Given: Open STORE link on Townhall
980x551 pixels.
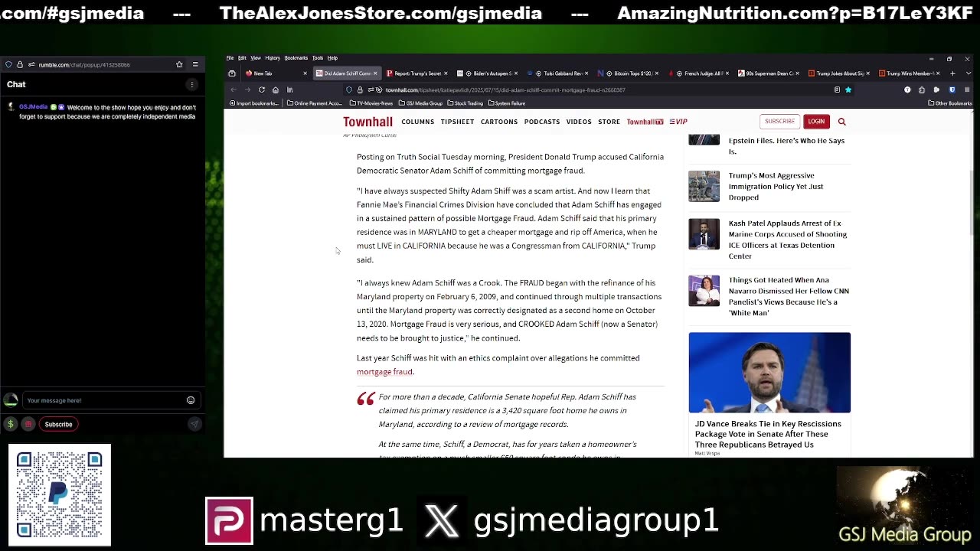Looking at the screenshot, I should 609,122.
